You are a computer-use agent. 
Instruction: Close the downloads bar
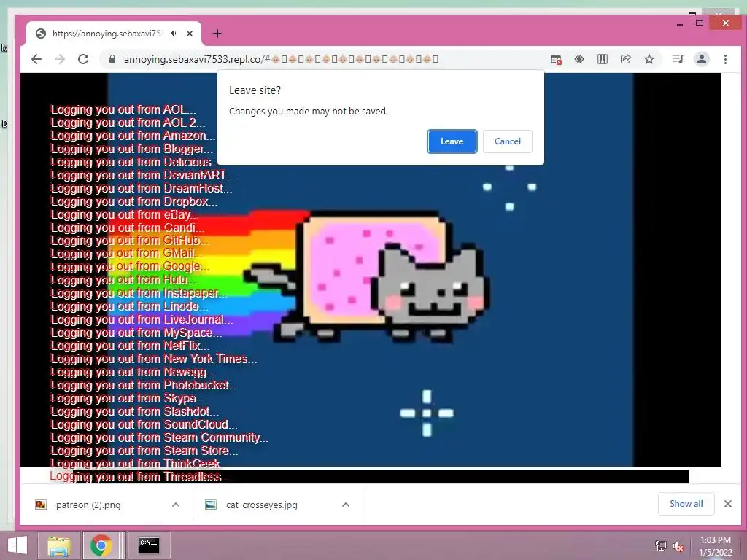point(727,504)
